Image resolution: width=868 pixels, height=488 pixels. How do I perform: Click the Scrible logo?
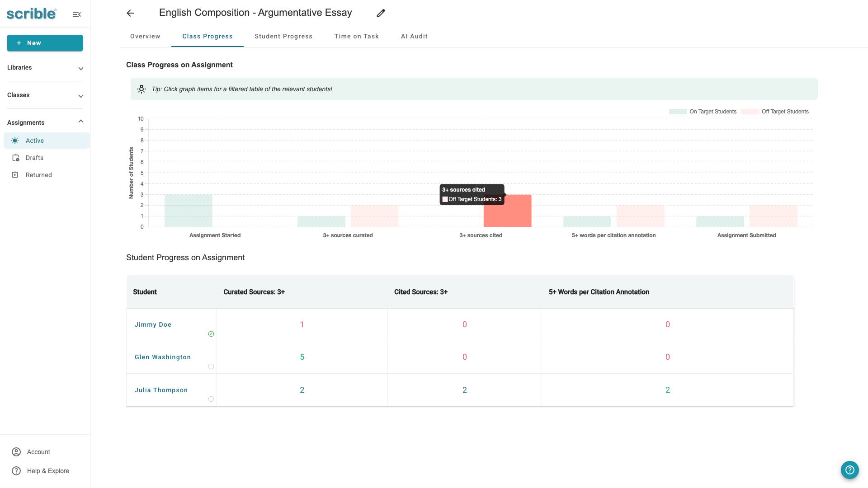[x=31, y=14]
